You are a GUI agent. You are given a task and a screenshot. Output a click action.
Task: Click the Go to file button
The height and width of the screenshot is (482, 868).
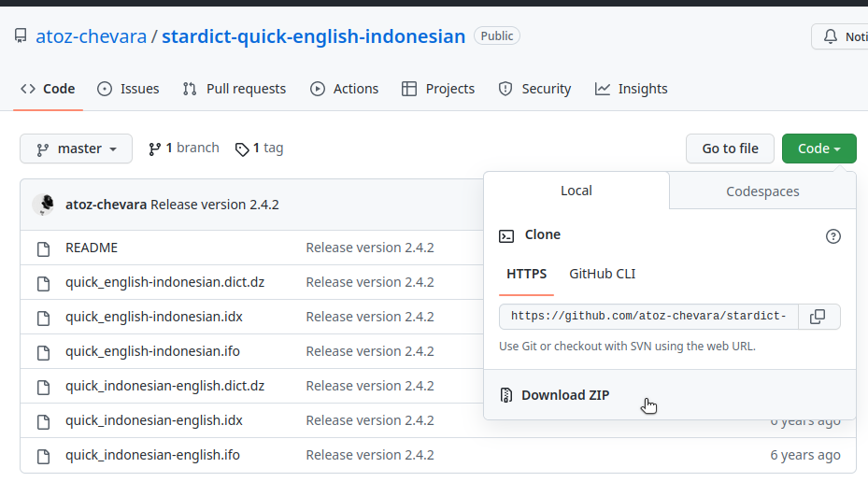[730, 149]
